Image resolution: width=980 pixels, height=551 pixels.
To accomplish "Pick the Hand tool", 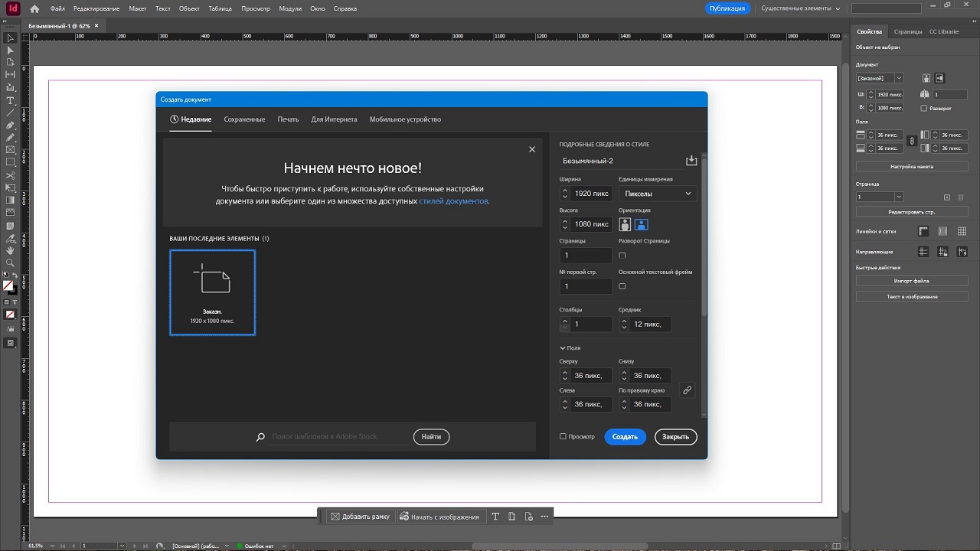I will pyautogui.click(x=10, y=250).
